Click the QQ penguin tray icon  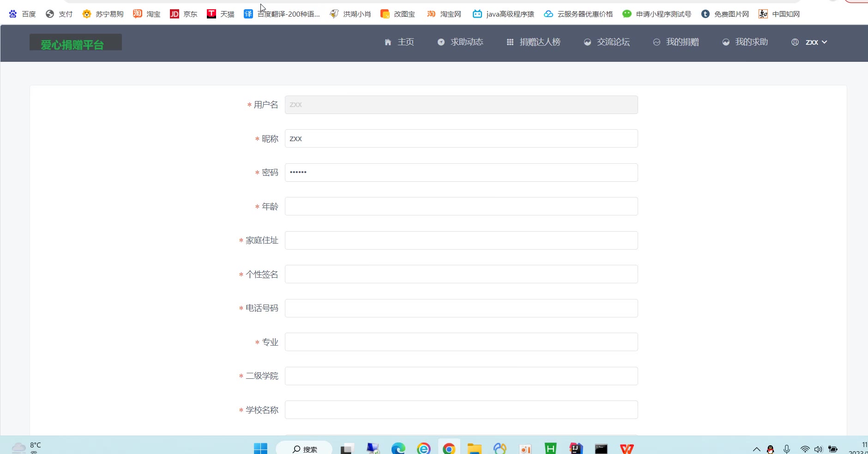click(770, 449)
